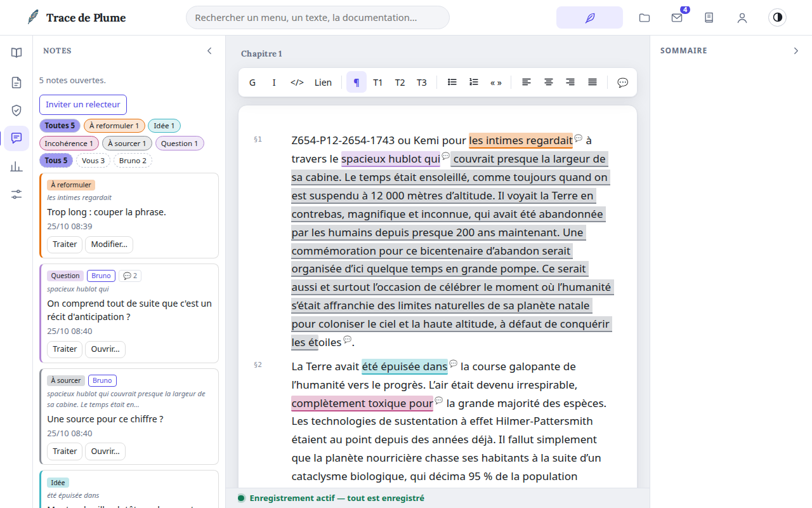Justify the text
The width and height of the screenshot is (812, 508).
[593, 82]
